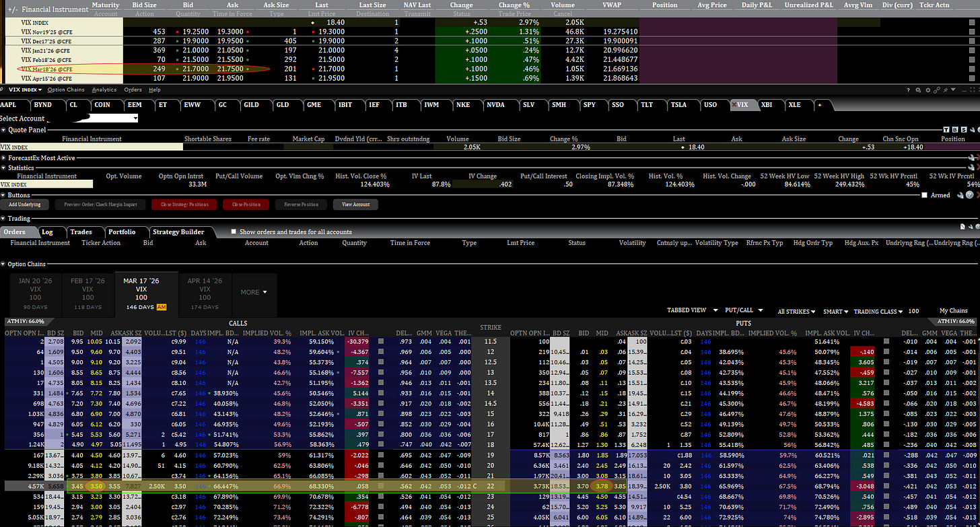This screenshot has height=527, width=980.
Task: Open the VIX INDEX dropdown in the menu bar
Action: (x=25, y=90)
